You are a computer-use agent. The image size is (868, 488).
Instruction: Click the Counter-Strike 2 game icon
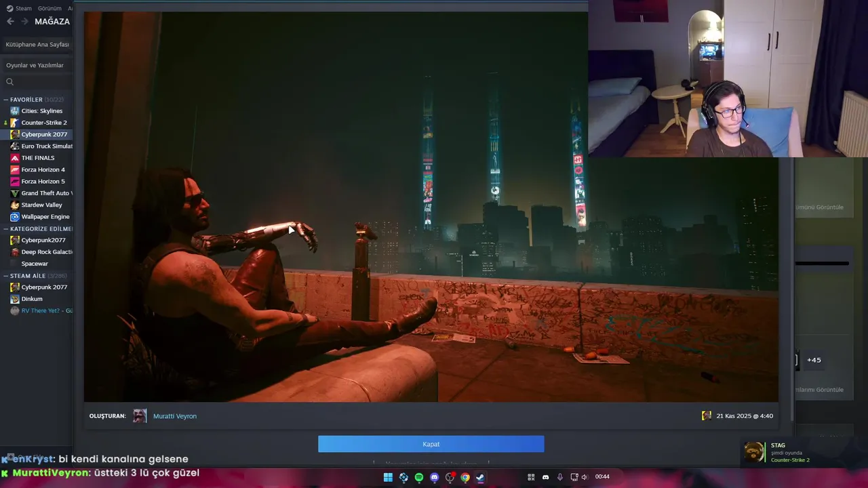pyautogui.click(x=15, y=123)
